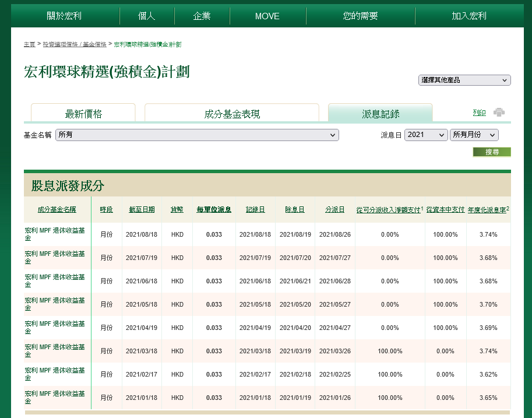Click the 2021/06/21 ex-dividend date cell
The height and width of the screenshot is (418, 532).
pos(295,281)
